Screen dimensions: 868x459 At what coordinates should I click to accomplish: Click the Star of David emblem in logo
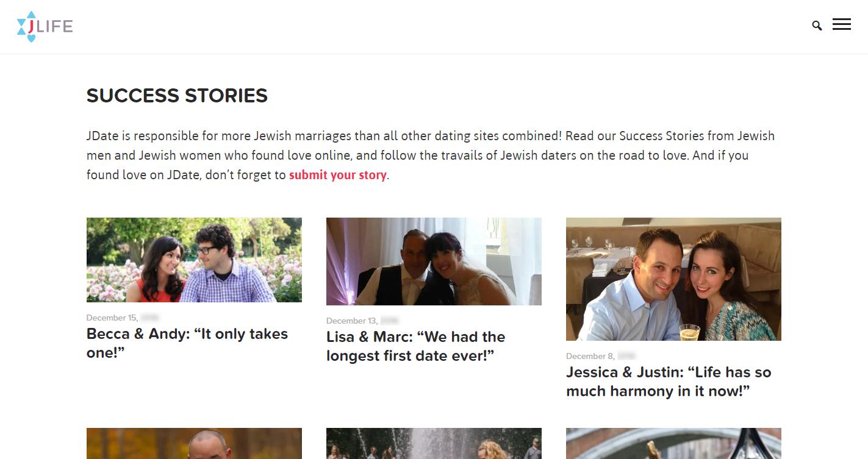(26, 24)
